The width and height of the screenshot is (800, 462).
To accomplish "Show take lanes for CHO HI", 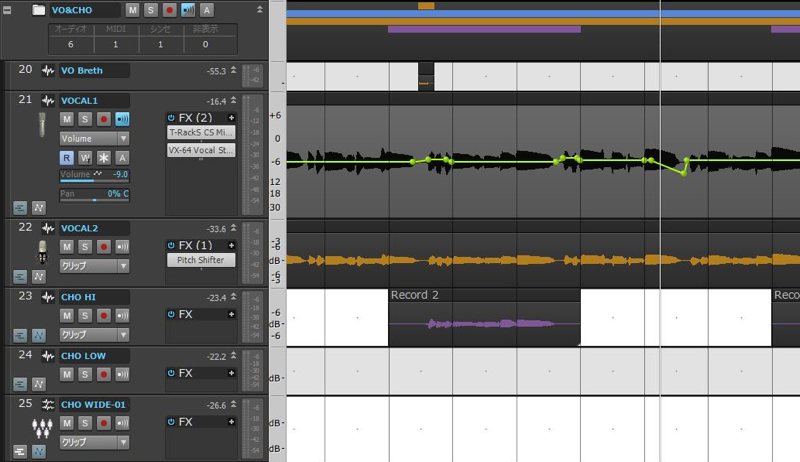I will point(20,336).
